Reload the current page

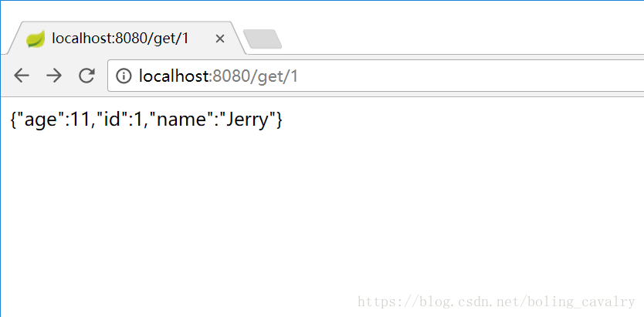coord(86,75)
